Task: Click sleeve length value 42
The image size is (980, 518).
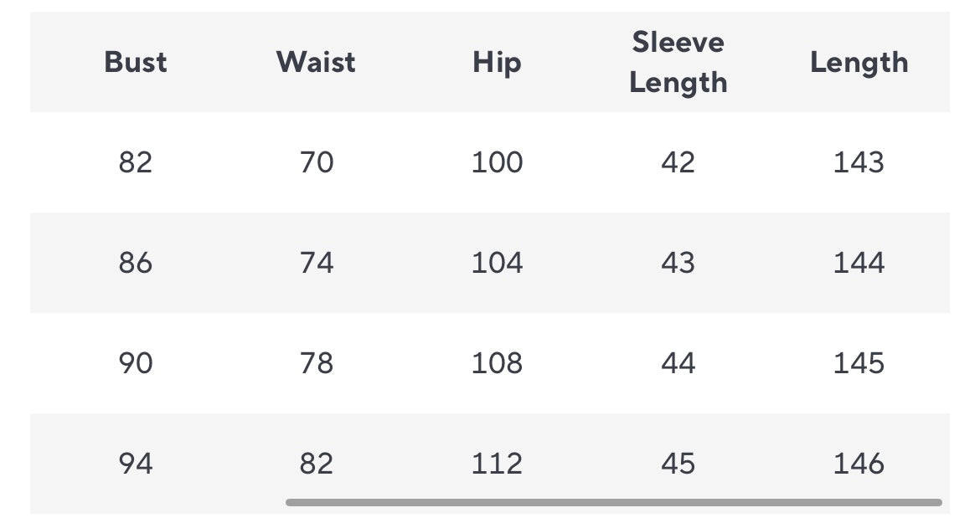Action: (x=678, y=162)
